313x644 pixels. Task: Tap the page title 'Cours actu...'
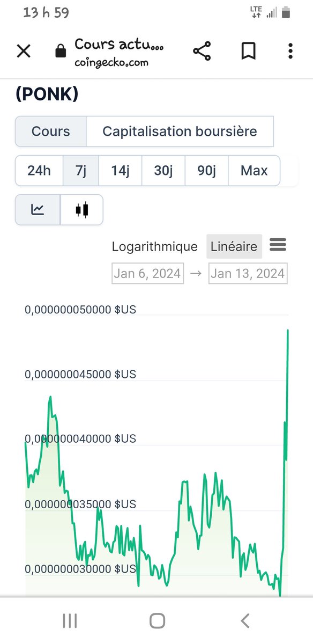(x=119, y=45)
